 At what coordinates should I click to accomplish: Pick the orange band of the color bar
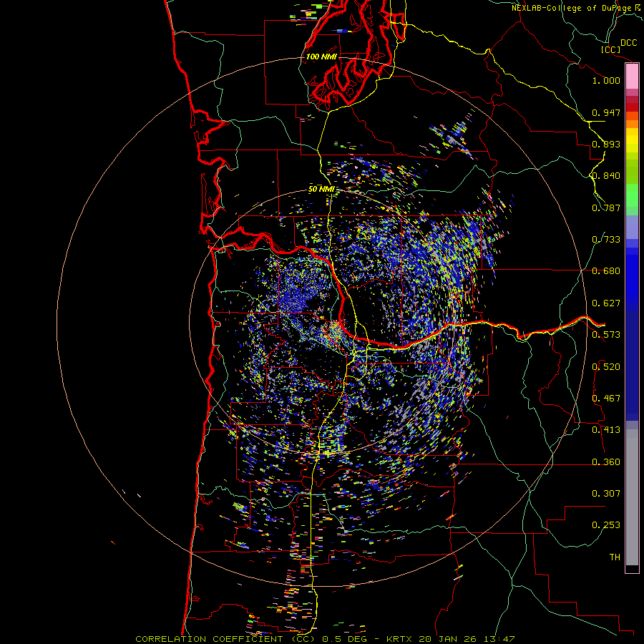click(632, 124)
